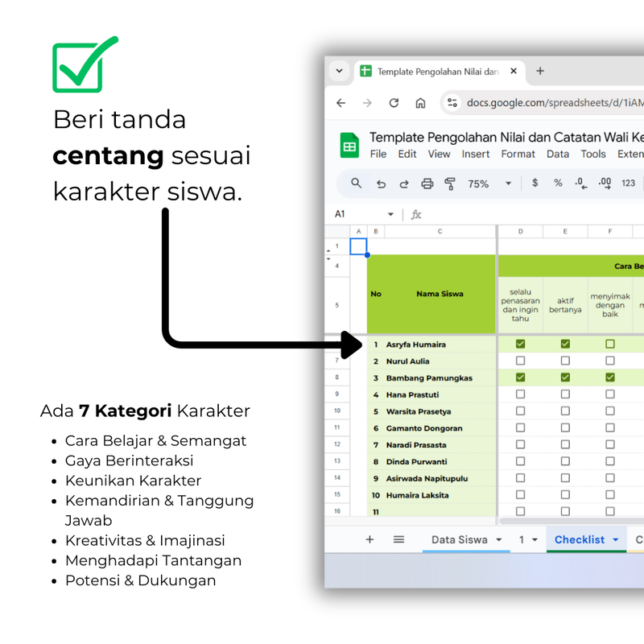Uncheck 'selalu penasaran' for Asryfa Humaira
The image size is (644, 644).
tap(520, 344)
